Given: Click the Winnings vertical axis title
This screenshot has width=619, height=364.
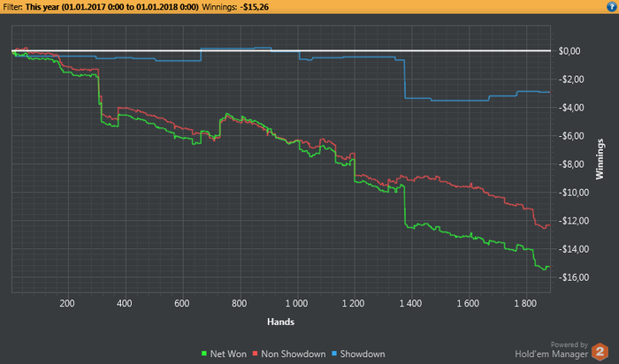Looking at the screenshot, I should click(600, 159).
